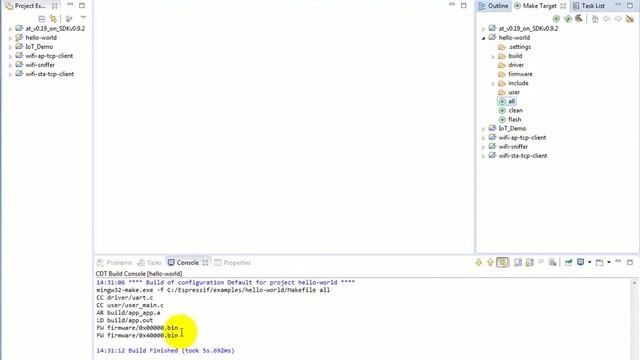Image resolution: width=640 pixels, height=360 pixels.
Task: Close the Make Target tab
Action: coord(563,6)
